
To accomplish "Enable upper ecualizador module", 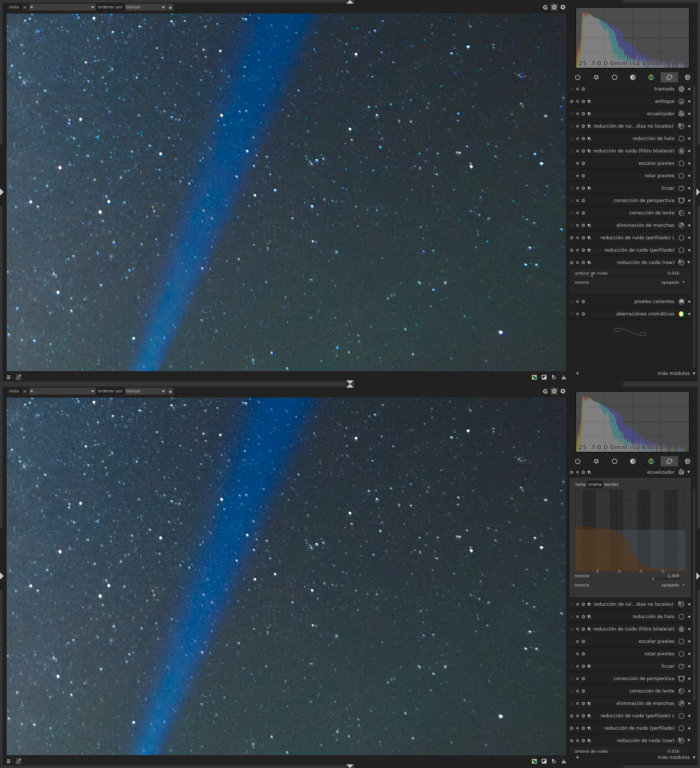I will (572, 114).
